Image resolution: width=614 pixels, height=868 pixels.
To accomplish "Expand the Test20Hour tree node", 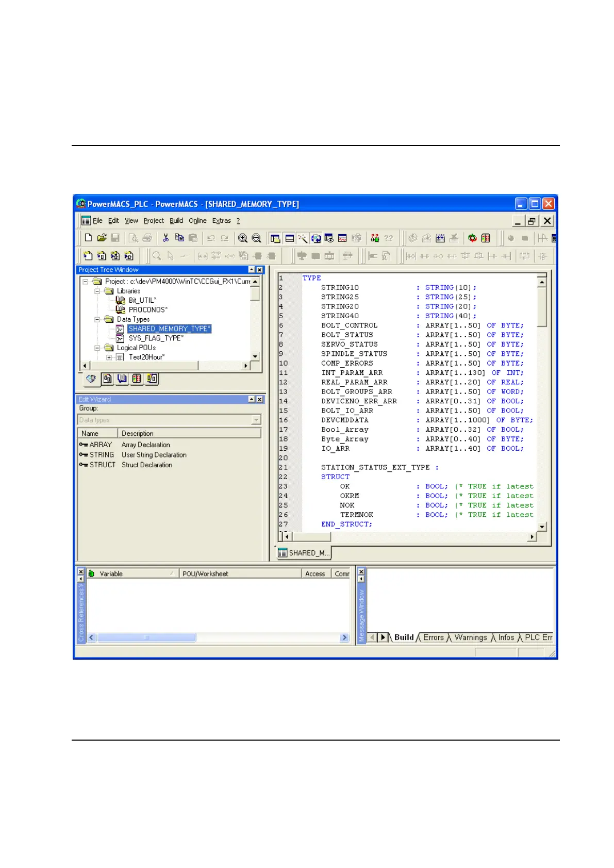I will pos(109,357).
